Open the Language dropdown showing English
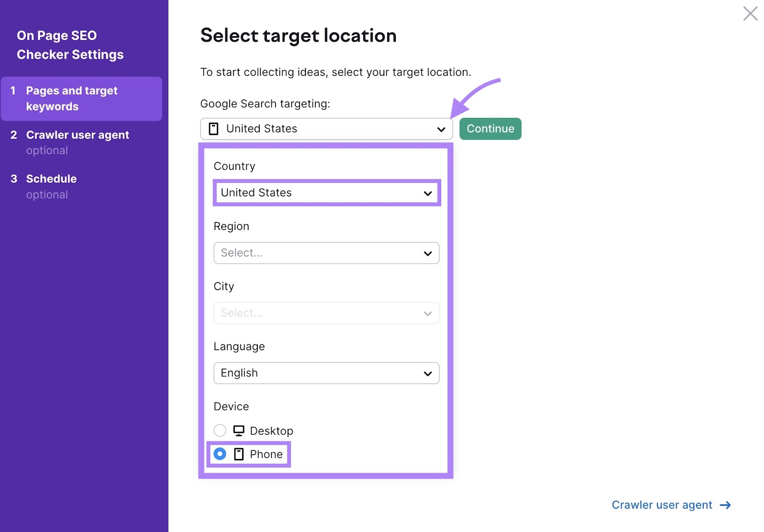The width and height of the screenshot is (764, 532). coord(327,373)
